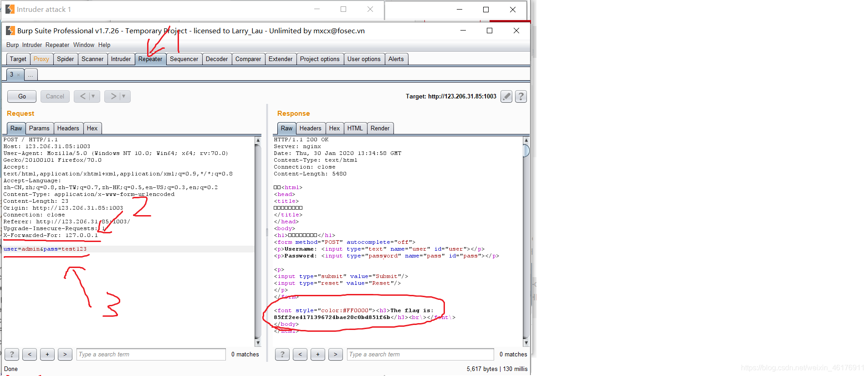The image size is (868, 376).
Task: Click the request body line user=admin&pass=test123
Action: (45, 249)
